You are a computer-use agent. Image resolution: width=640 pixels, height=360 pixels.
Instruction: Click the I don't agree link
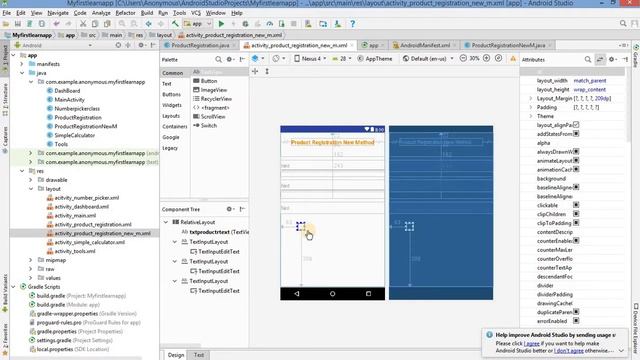(569, 351)
